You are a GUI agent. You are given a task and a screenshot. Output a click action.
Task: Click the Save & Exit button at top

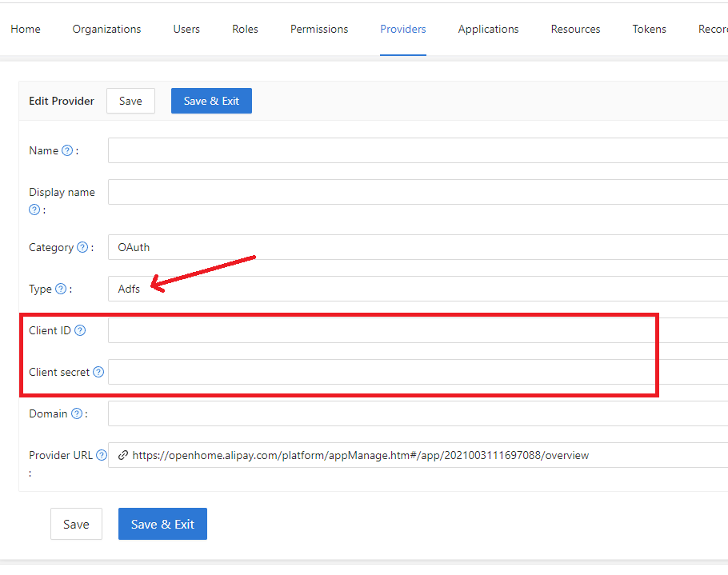[211, 100]
